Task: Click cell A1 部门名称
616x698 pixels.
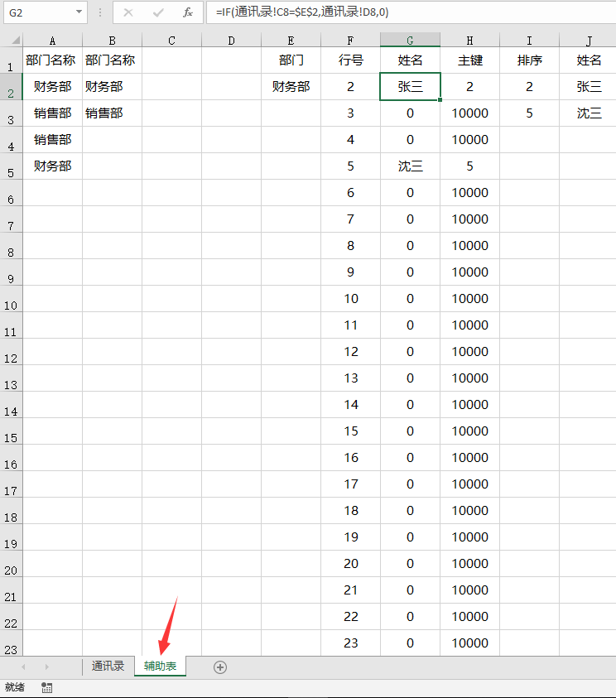Action: [x=52, y=60]
